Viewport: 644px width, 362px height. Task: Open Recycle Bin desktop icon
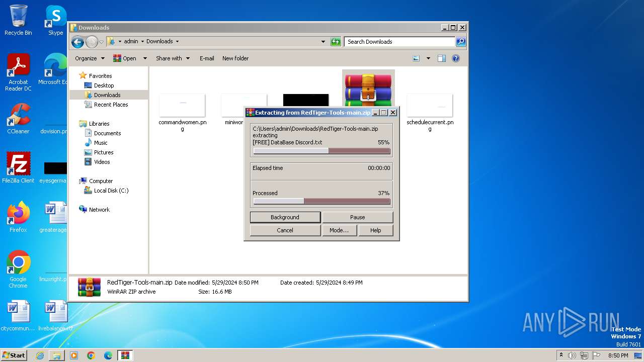coord(18,20)
